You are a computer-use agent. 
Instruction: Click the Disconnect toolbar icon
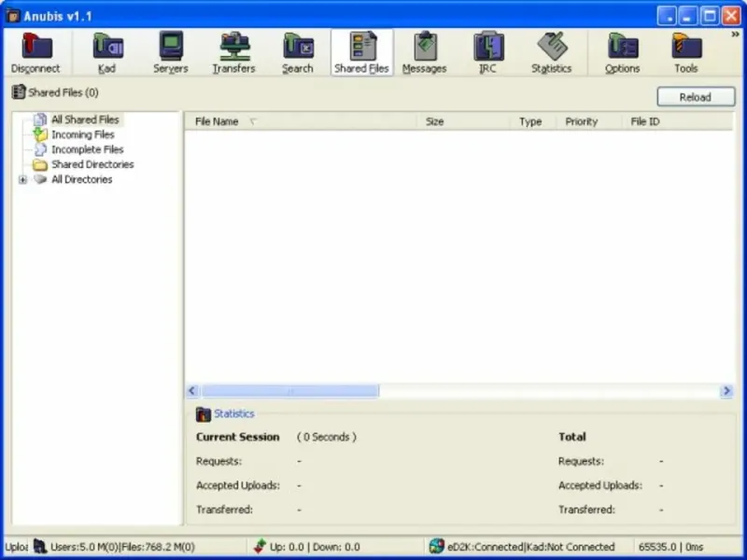35,52
